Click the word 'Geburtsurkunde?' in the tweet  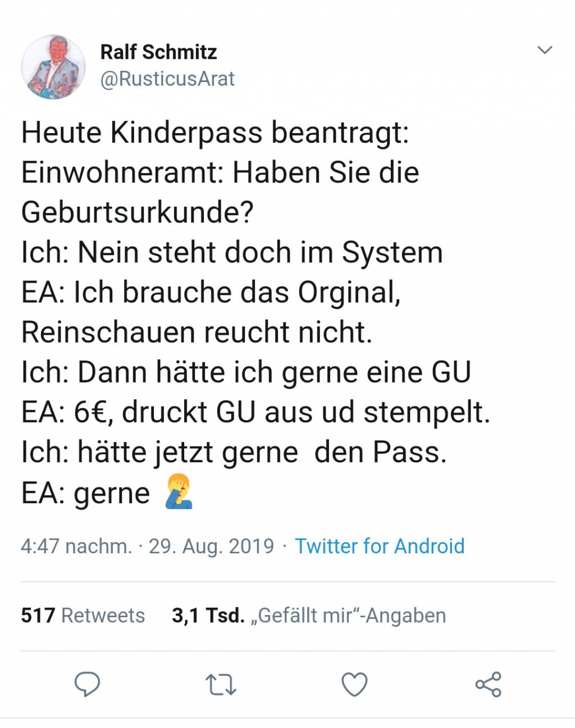138,213
